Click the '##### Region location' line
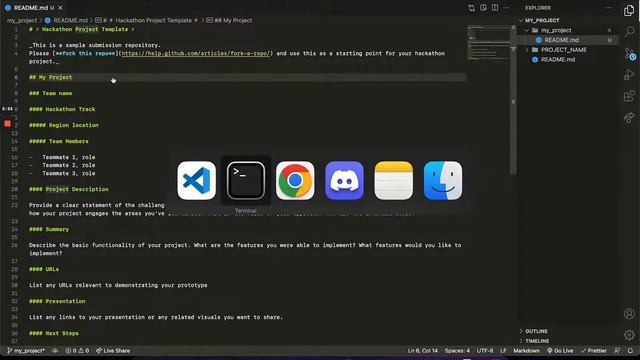The image size is (640, 360). [x=64, y=125]
